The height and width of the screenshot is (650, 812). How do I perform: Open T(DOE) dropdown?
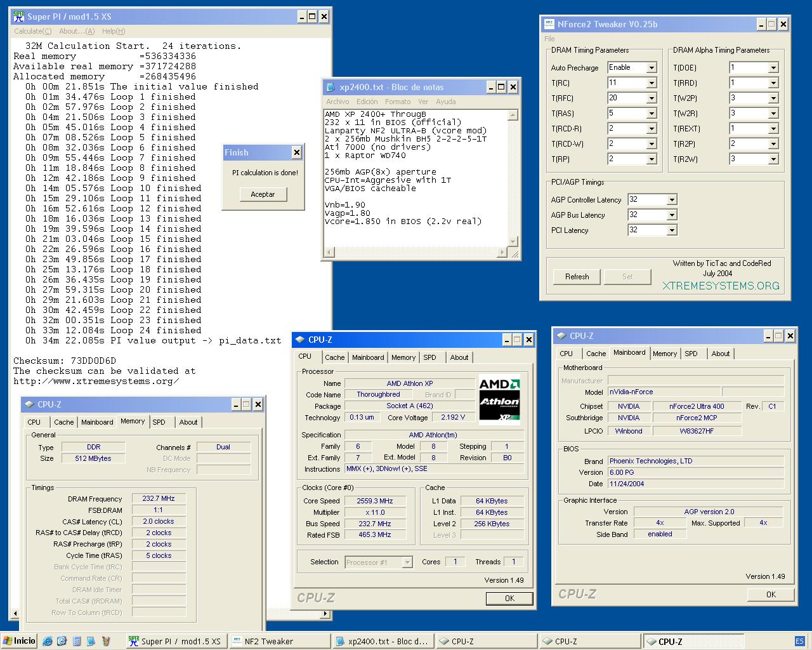coord(773,67)
